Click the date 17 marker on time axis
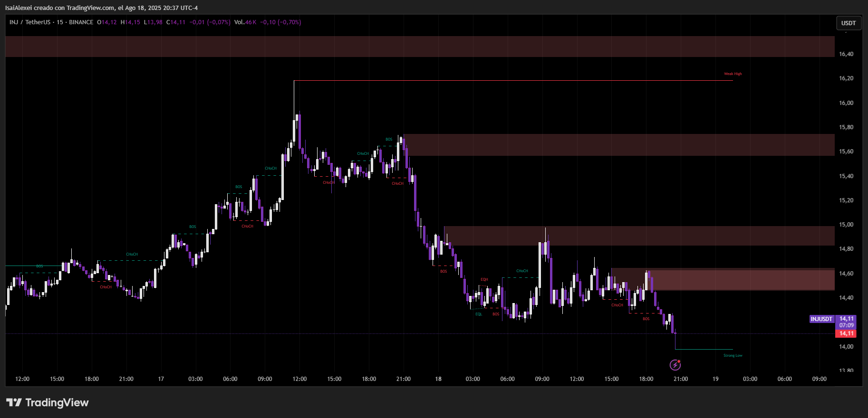Screen dimensions: 868x418 tap(161, 379)
